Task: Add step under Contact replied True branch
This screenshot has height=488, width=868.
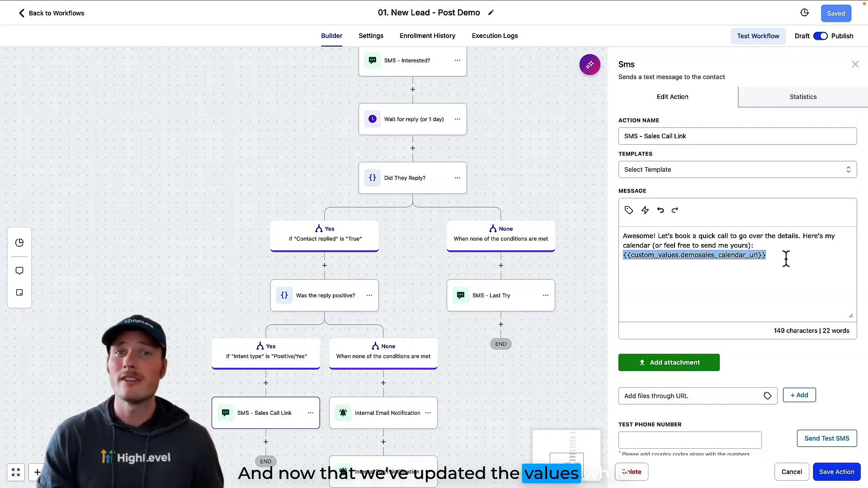Action: tap(325, 266)
